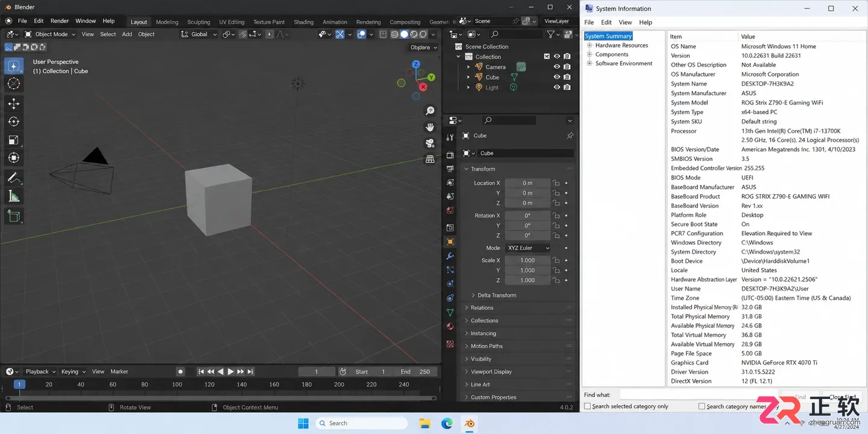This screenshot has height=434, width=868.
Task: Select the Cursor tool in Blender toolbar
Action: [13, 84]
